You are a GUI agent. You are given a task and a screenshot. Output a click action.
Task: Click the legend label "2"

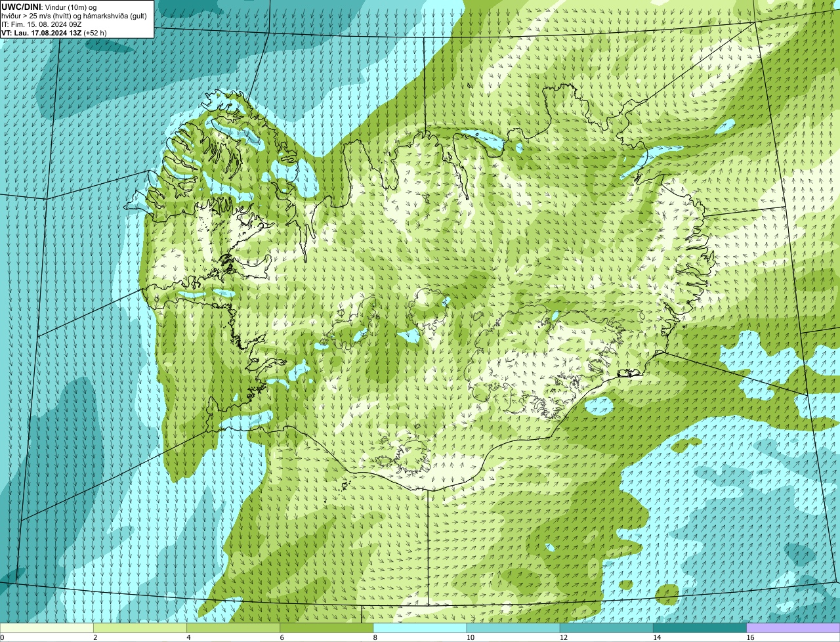[x=96, y=637]
